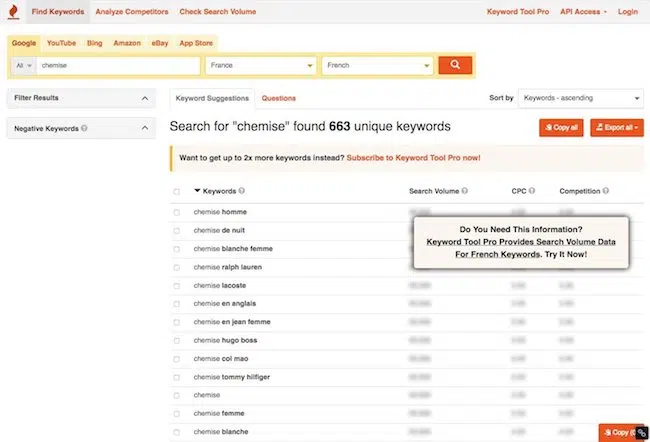Image resolution: width=650 pixels, height=442 pixels.
Task: Switch to the Google tab
Action: (x=24, y=43)
